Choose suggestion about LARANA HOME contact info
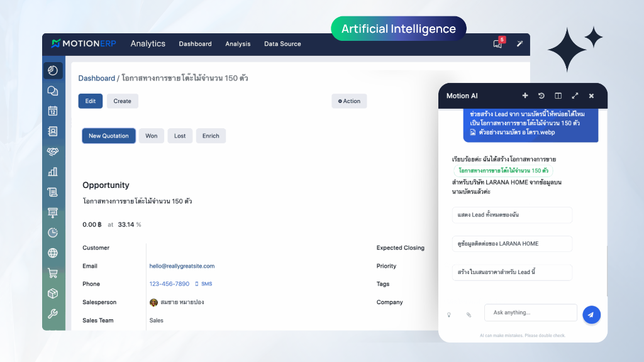This screenshot has width=644, height=362. pos(512,243)
